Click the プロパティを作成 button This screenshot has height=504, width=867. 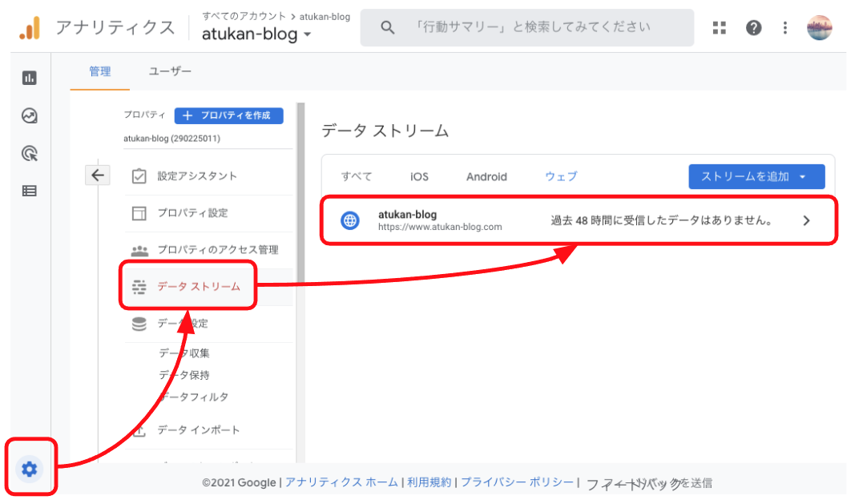click(229, 115)
